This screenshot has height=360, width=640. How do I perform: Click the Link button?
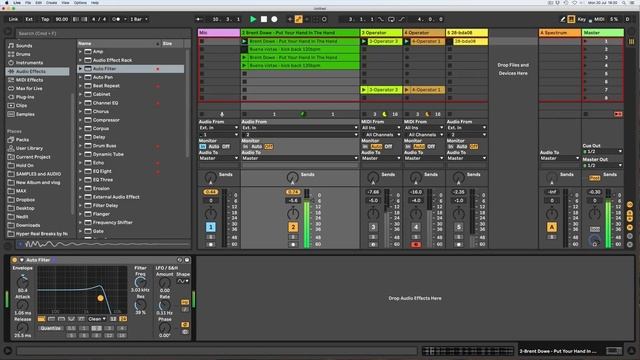[13, 19]
